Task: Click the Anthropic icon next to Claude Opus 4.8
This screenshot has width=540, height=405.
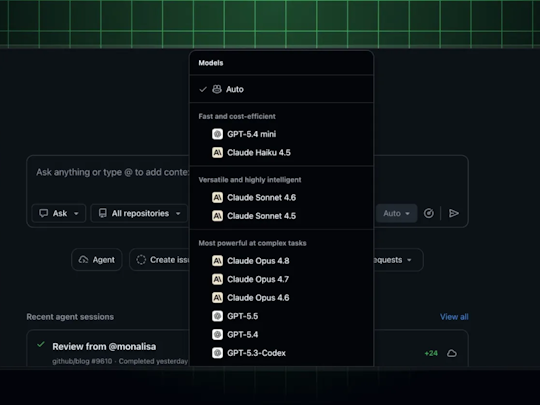Action: (217, 261)
